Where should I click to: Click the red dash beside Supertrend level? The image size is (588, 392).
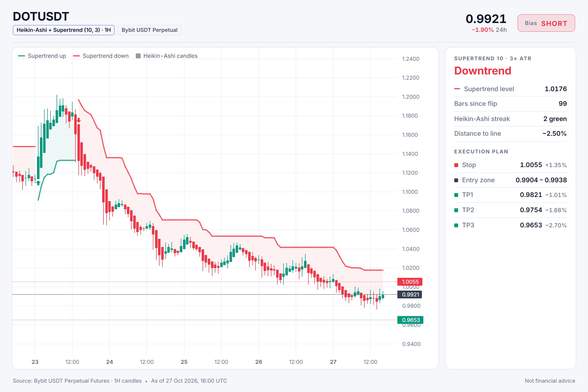tap(457, 89)
